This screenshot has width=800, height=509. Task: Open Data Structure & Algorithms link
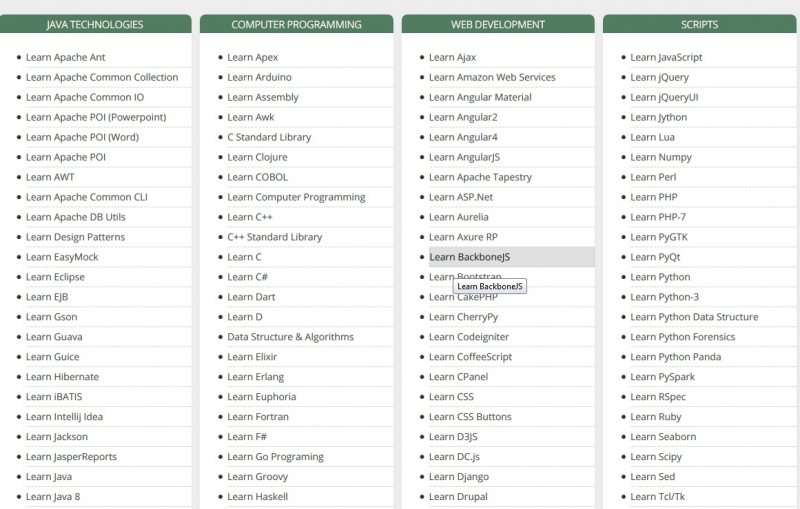coord(290,337)
